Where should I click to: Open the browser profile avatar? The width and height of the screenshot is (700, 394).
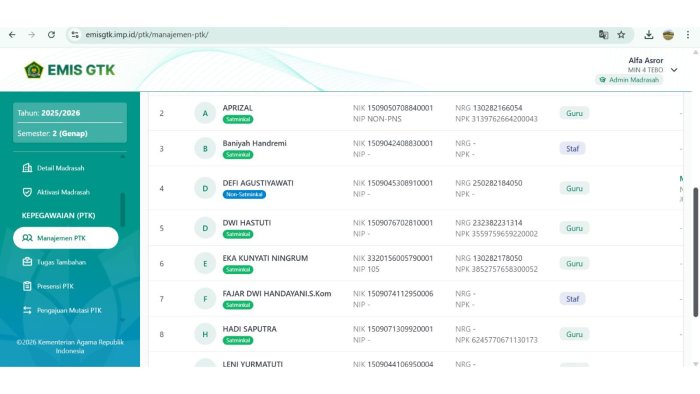(x=668, y=34)
